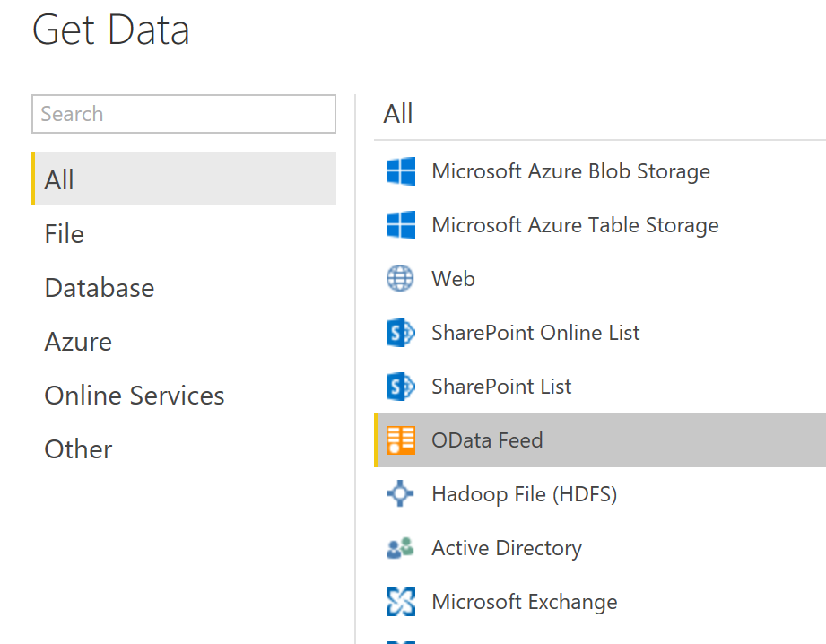Select the OData Feed connector label
Screen dimensions: 826x644
tap(487, 440)
